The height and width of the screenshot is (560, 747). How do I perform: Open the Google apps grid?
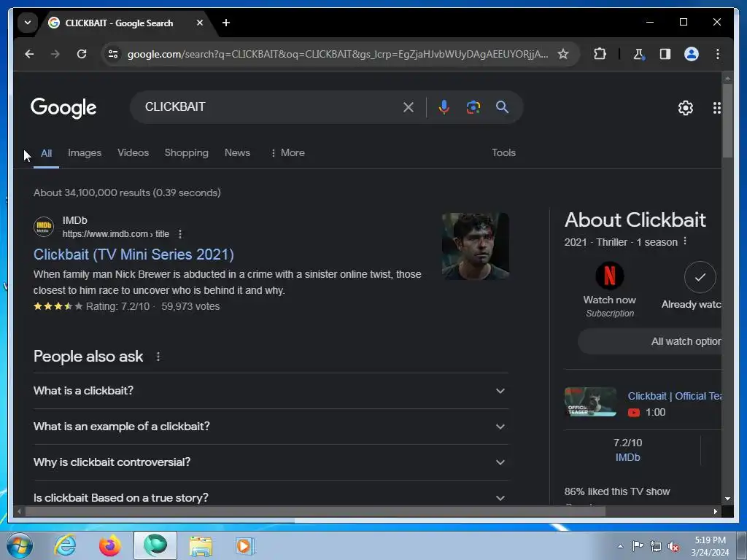click(x=716, y=108)
